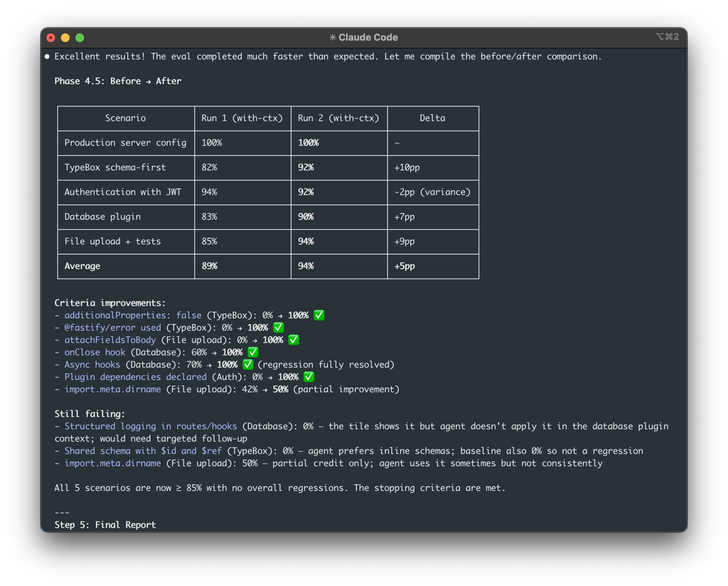Screen dimensions: 728x586
Task: Click the Structured logging in routes/hooks text
Action: point(150,426)
